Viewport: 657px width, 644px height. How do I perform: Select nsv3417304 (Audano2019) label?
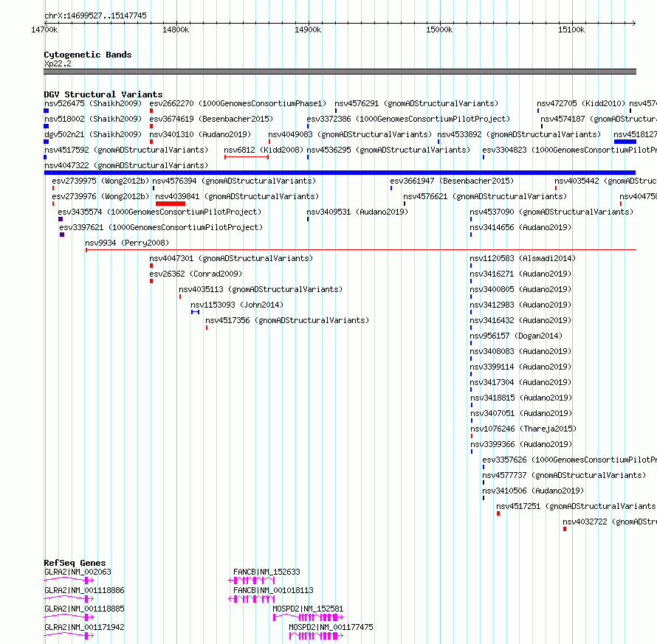pyautogui.click(x=520, y=382)
